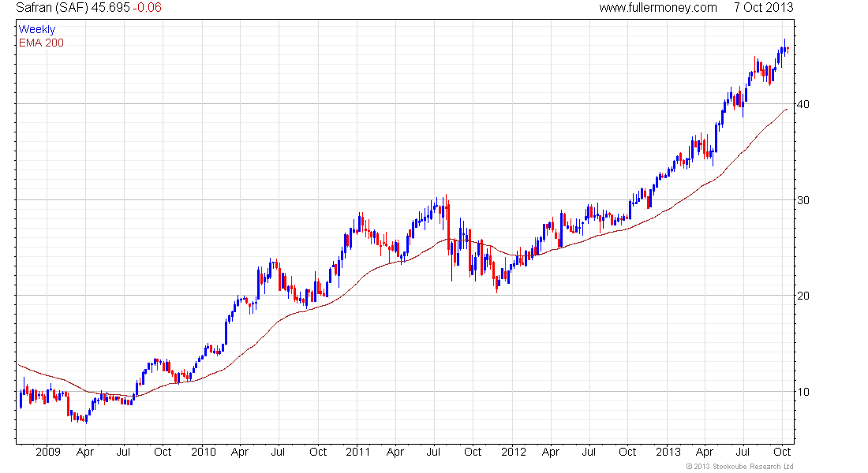
Task: Click the 2009 year label on axis
Action: [47, 452]
